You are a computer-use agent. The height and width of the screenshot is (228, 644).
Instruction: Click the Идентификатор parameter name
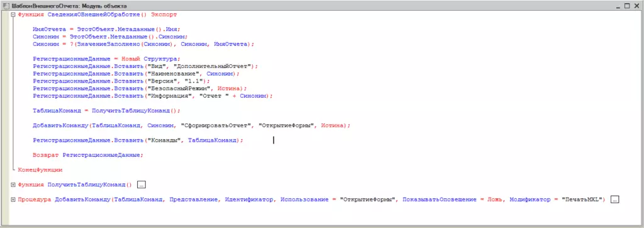click(250, 199)
